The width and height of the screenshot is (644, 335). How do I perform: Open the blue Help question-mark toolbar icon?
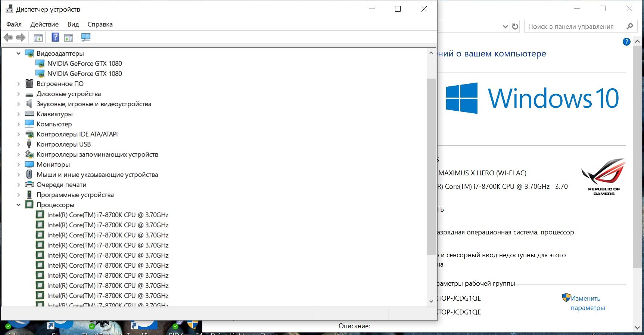55,37
